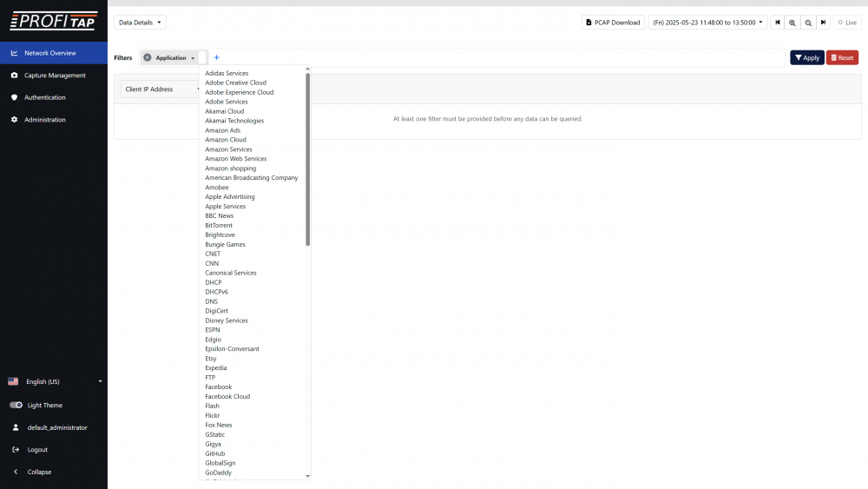Click the zoom in time range icon
The width and height of the screenshot is (868, 489).
click(792, 23)
